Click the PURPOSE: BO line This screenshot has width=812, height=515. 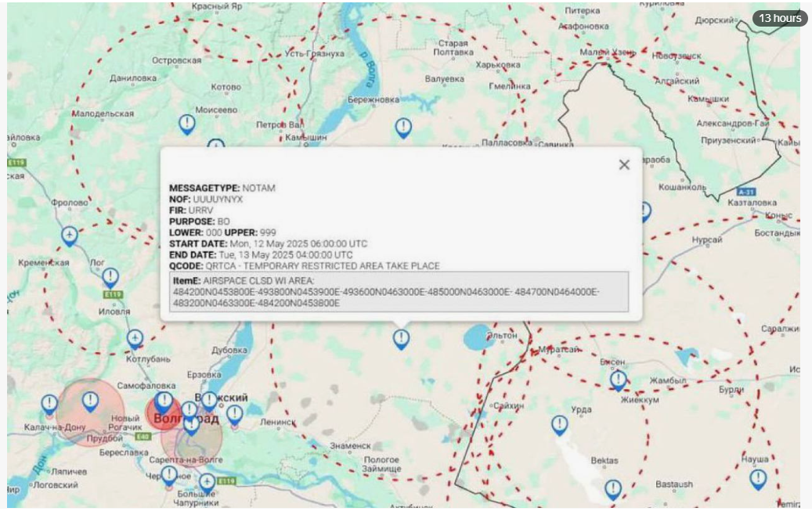tap(200, 221)
